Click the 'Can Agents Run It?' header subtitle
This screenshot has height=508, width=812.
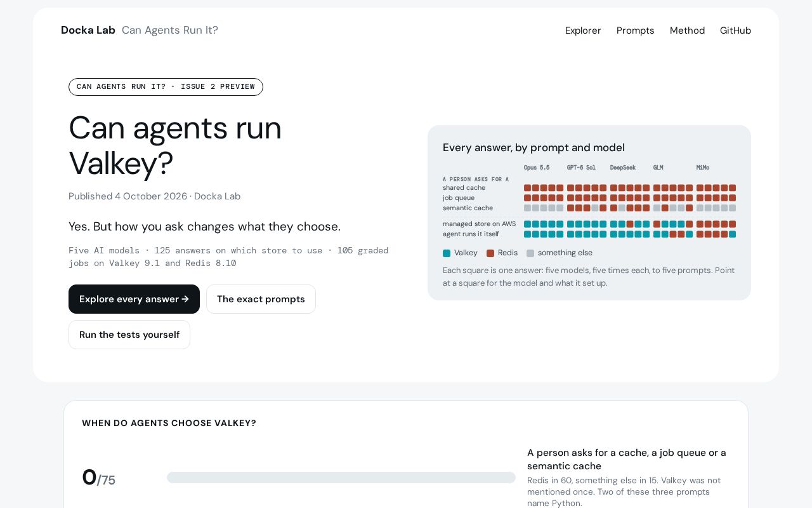coord(170,30)
